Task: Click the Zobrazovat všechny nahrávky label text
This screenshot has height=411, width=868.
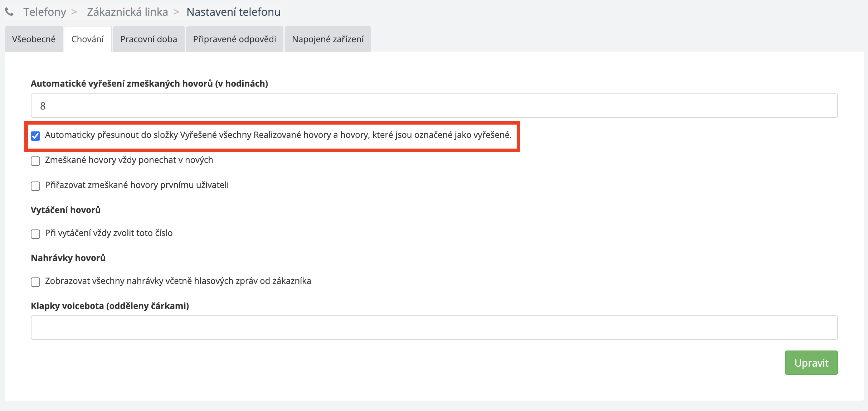Action: point(178,281)
